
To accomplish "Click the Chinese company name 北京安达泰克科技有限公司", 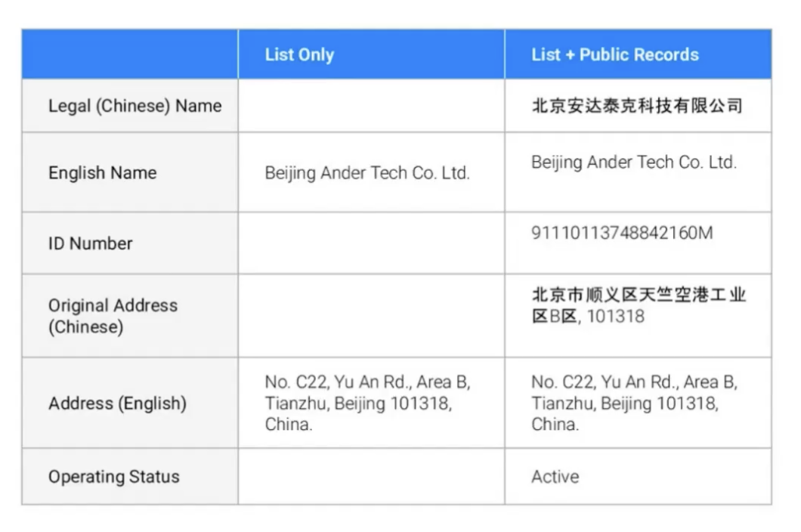I will click(x=637, y=106).
